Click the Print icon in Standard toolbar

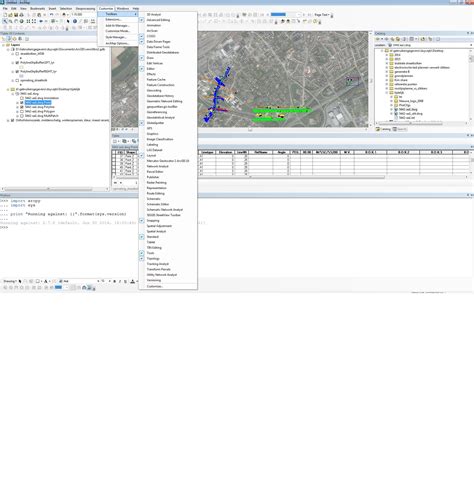[x=21, y=15]
